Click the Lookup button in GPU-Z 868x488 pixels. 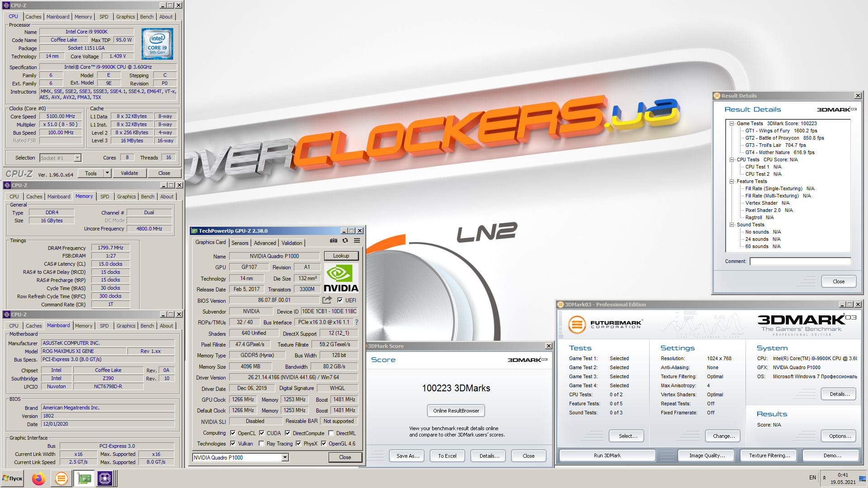click(341, 256)
